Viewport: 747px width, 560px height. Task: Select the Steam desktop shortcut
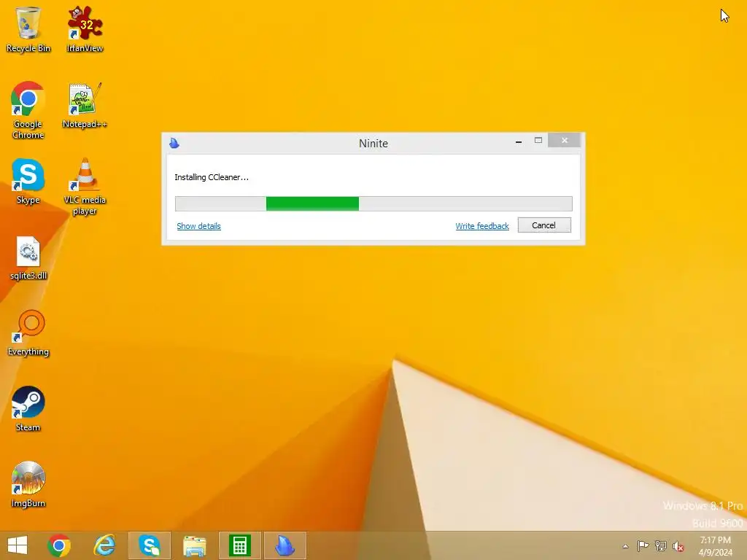[28, 409]
